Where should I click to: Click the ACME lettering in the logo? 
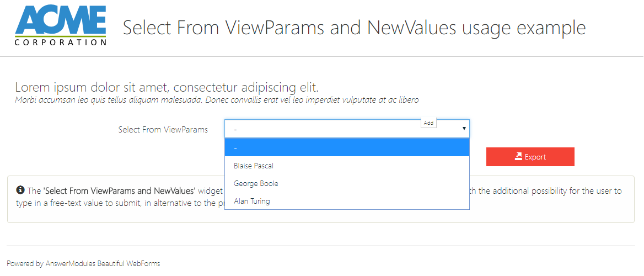(61, 20)
